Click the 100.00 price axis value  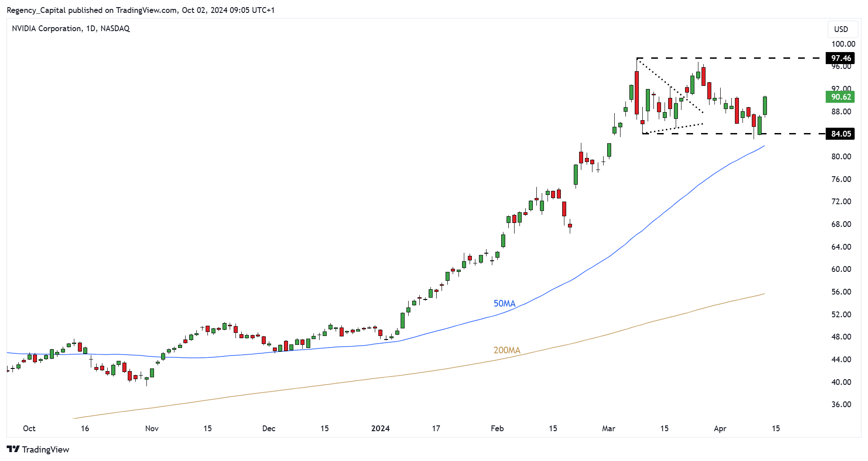[843, 44]
